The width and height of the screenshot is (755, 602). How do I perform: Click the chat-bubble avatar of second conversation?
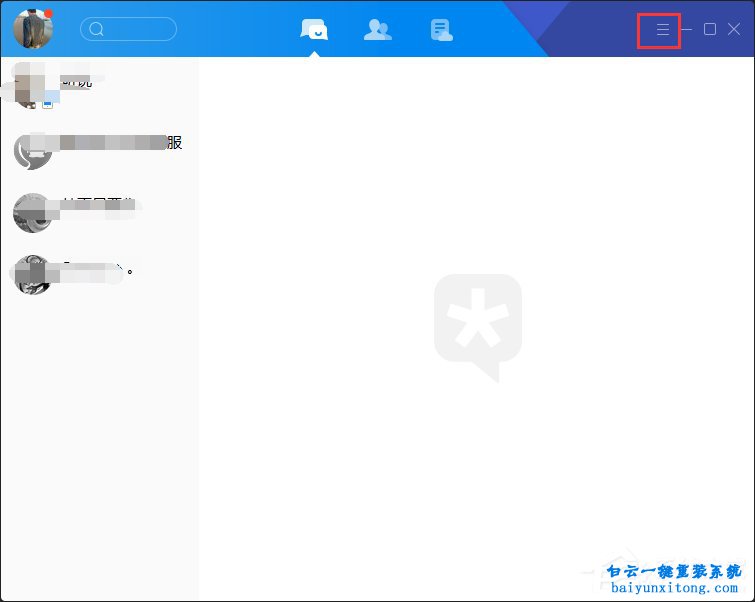pos(33,150)
